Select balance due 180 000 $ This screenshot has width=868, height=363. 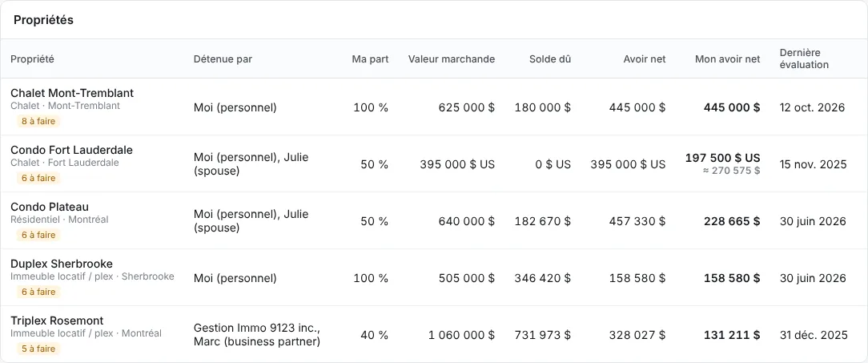[x=543, y=107]
